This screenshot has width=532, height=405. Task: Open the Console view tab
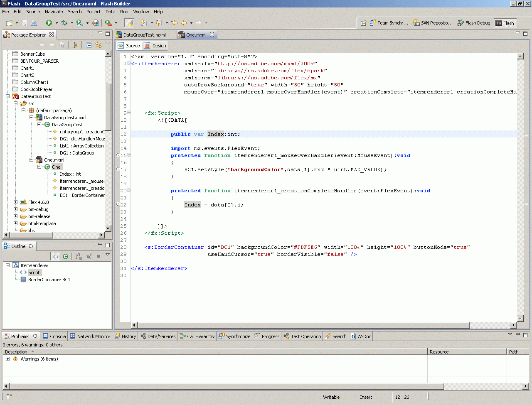54,336
